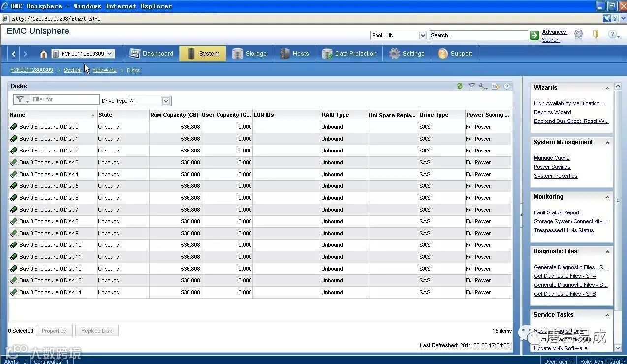Image resolution: width=627 pixels, height=364 pixels.
Task: Collapse the Service Tasks section
Action: [x=607, y=315]
